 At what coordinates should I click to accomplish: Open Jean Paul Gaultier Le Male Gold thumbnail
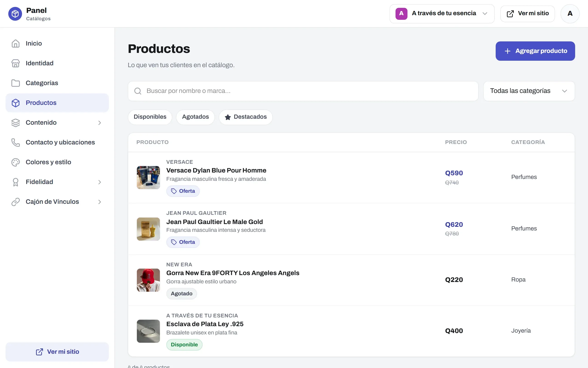[148, 229]
